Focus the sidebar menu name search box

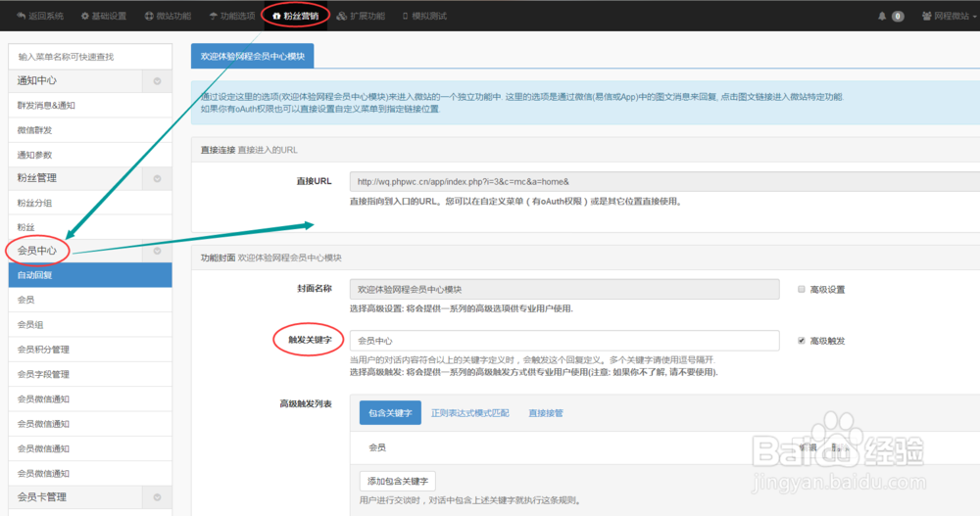(90, 56)
